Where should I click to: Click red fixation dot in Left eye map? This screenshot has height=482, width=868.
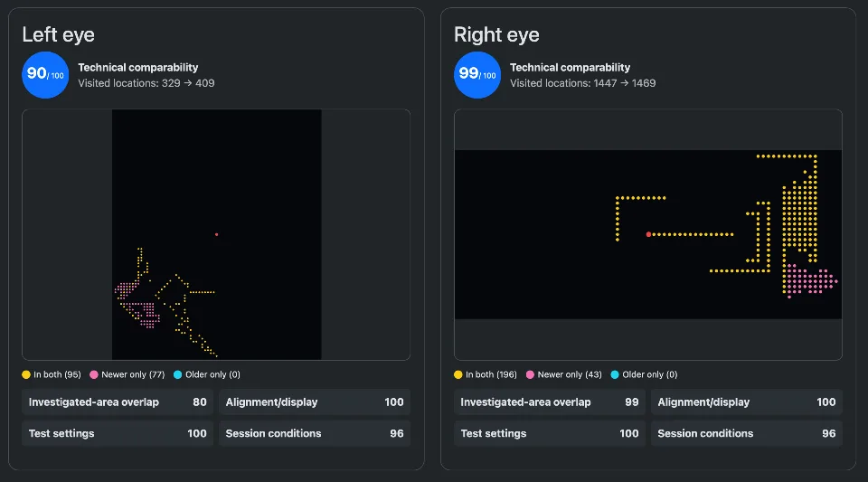coord(216,234)
